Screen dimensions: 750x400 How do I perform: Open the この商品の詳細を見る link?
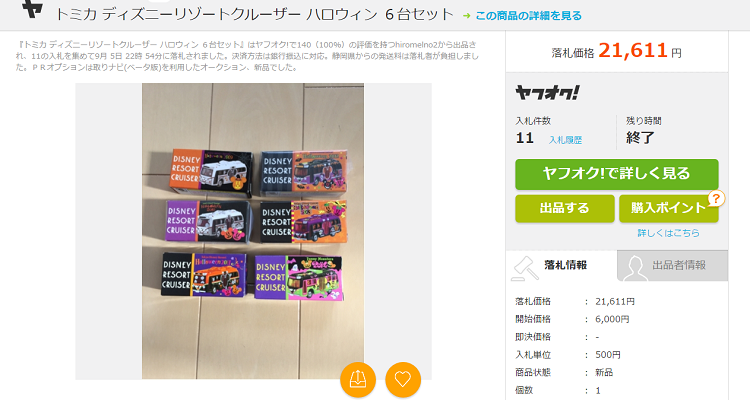[x=529, y=16]
